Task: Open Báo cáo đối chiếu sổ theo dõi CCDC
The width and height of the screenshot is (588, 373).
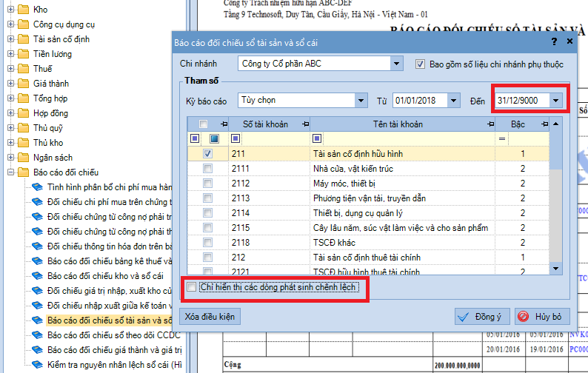Action: point(113,335)
